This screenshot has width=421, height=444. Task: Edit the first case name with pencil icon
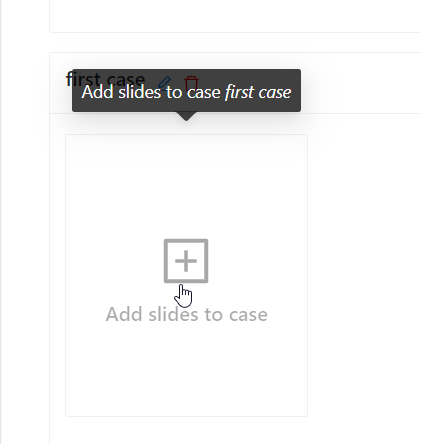[164, 80]
